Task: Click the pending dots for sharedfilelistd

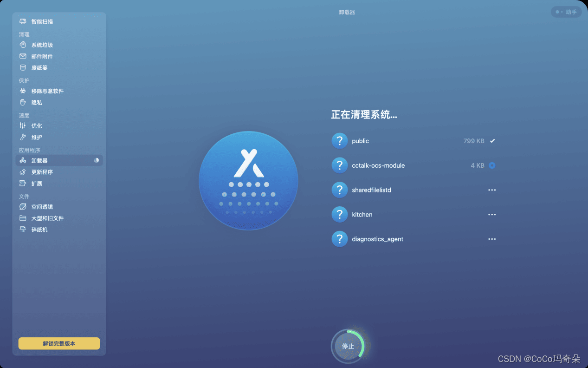Action: coord(492,190)
